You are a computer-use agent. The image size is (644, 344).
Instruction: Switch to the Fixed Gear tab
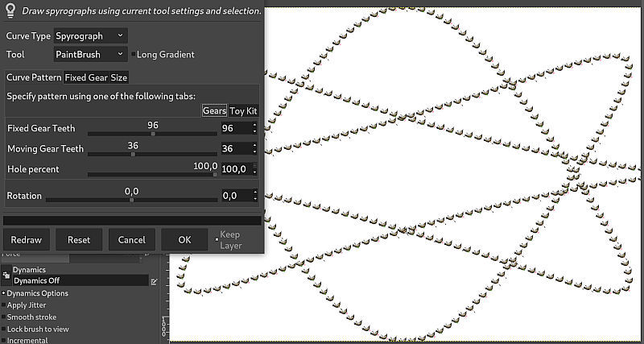coord(86,77)
